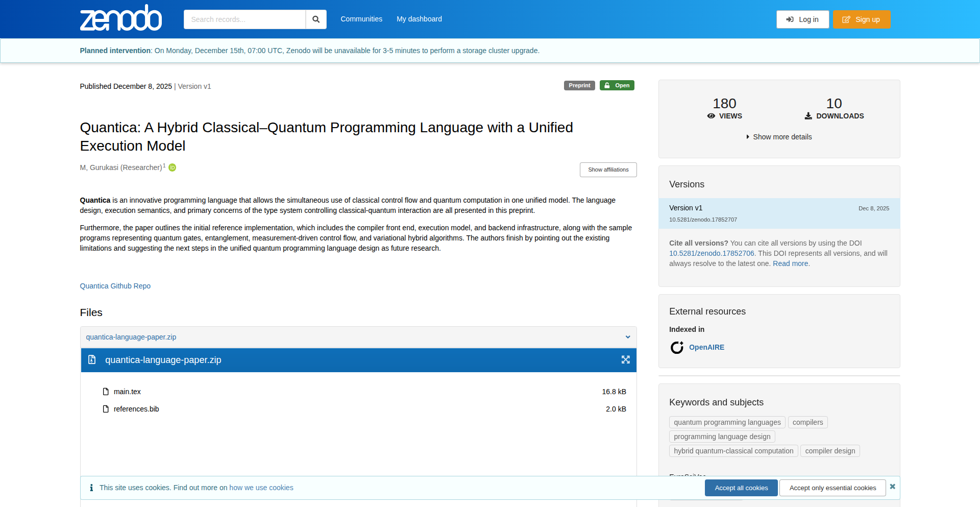Open the Communities menu item
Image resolution: width=980 pixels, height=507 pixels.
[x=361, y=19]
